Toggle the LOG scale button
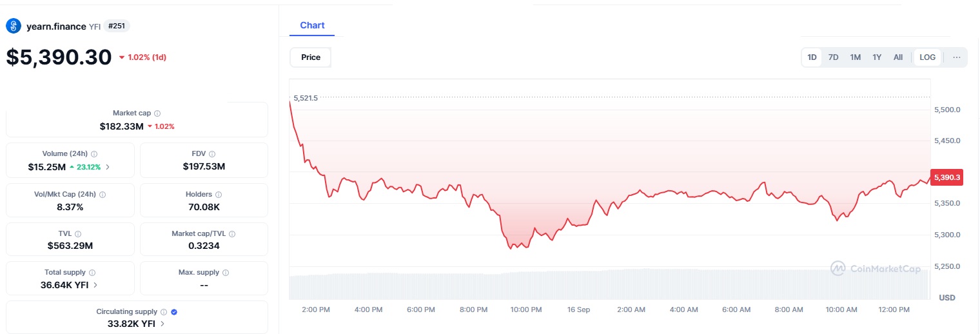980x334 pixels. click(927, 57)
